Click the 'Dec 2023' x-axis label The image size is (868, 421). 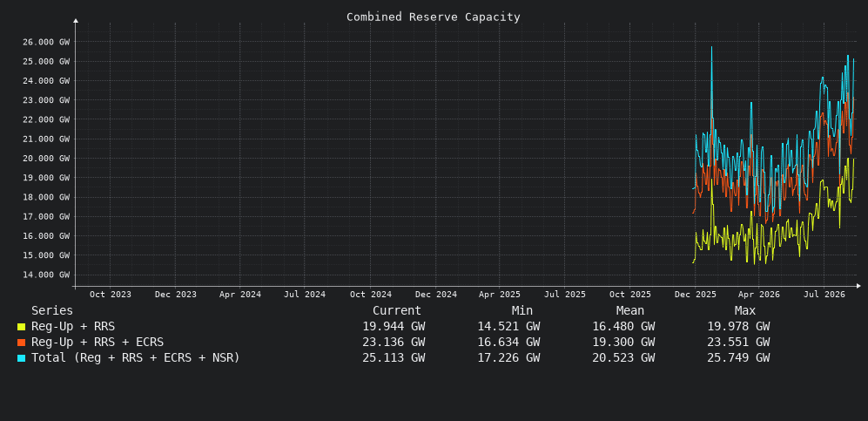tap(176, 295)
